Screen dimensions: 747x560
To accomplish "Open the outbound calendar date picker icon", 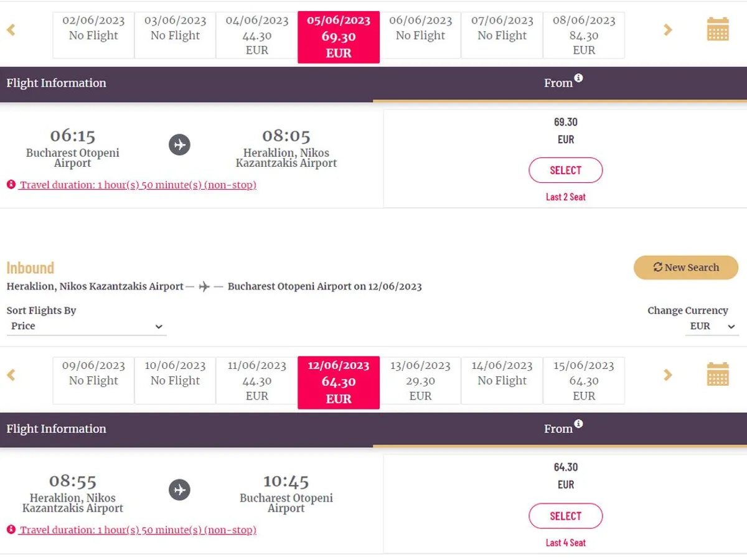I will (718, 29).
